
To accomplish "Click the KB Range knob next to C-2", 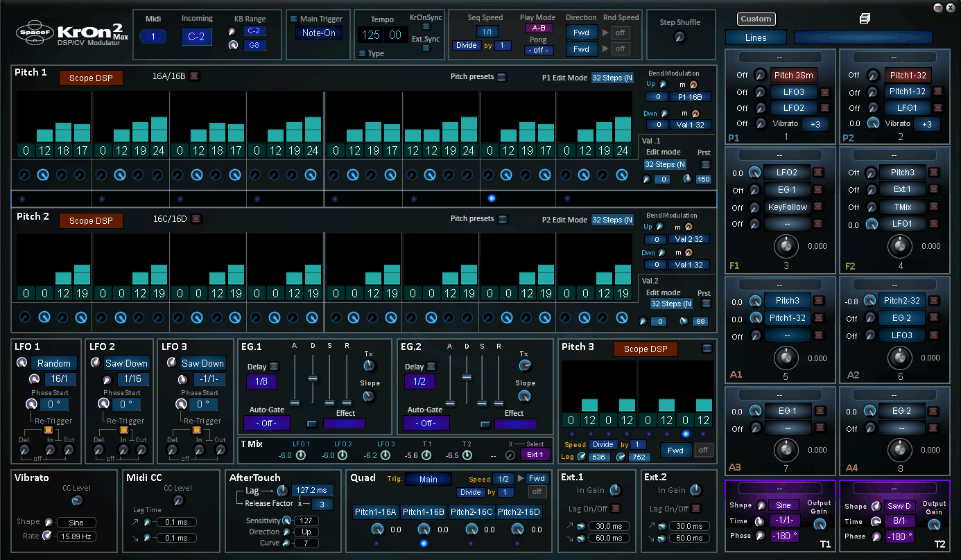I will coord(232,31).
